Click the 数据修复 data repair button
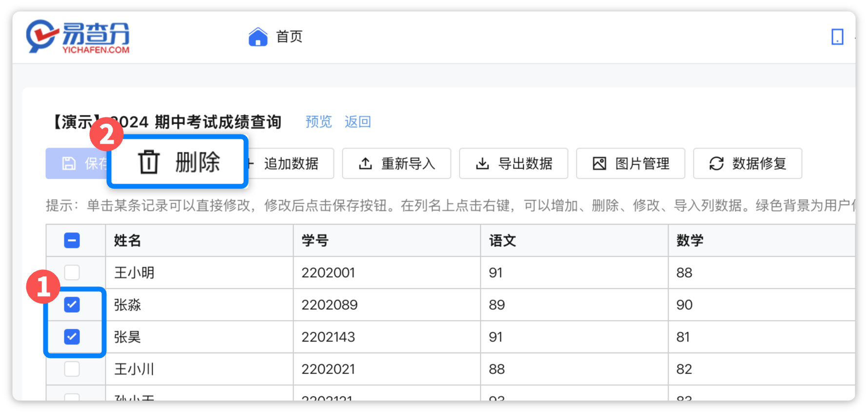This screenshot has width=868, height=414. click(748, 164)
